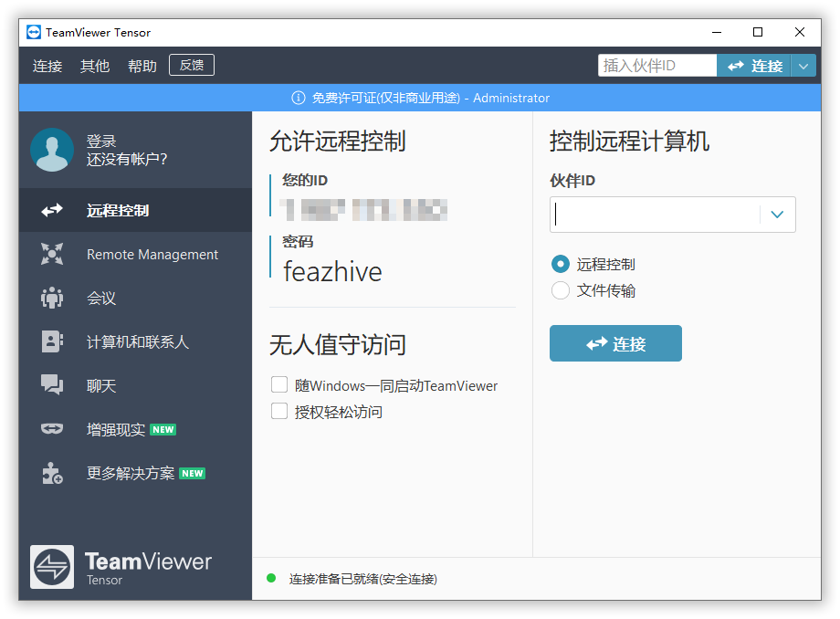Click the info icon in license banner
840x619 pixels.
(298, 98)
